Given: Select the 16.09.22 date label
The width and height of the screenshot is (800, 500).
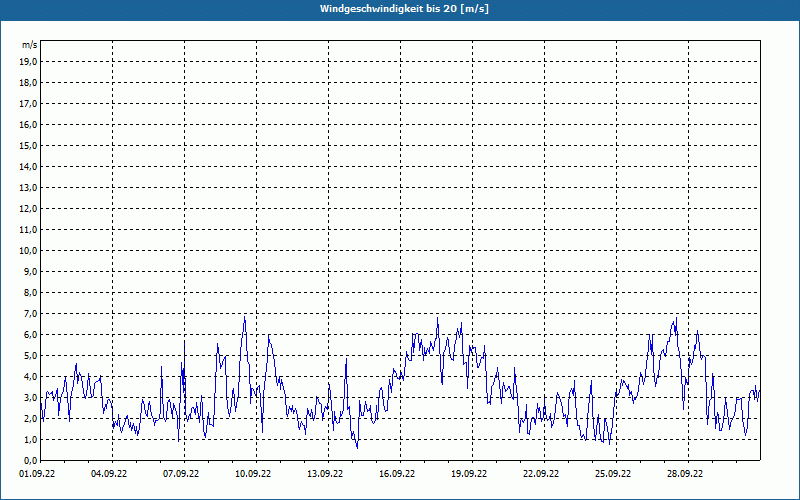Looking at the screenshot, I should coord(397,474).
